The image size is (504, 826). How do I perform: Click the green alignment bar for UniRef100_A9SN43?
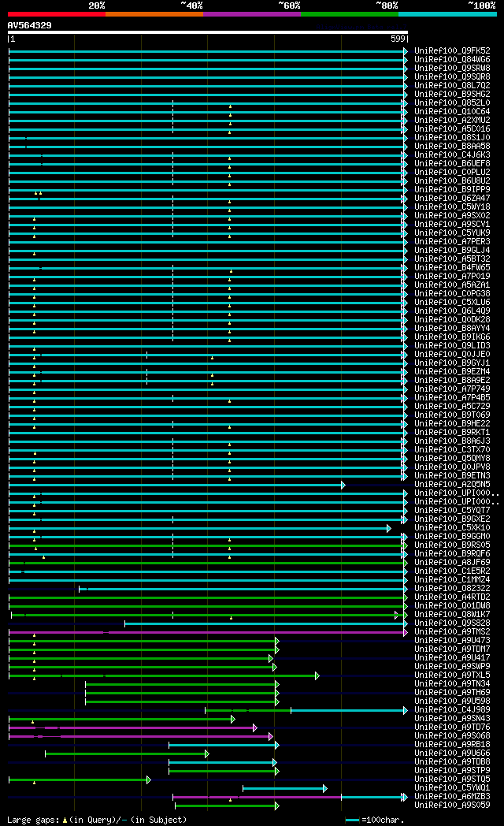click(x=121, y=719)
